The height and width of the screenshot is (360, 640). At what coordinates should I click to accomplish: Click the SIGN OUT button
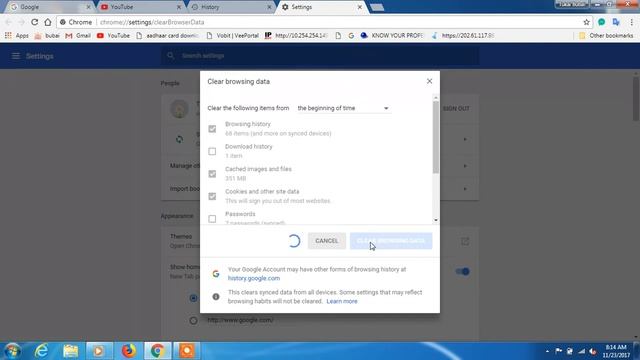tap(456, 109)
